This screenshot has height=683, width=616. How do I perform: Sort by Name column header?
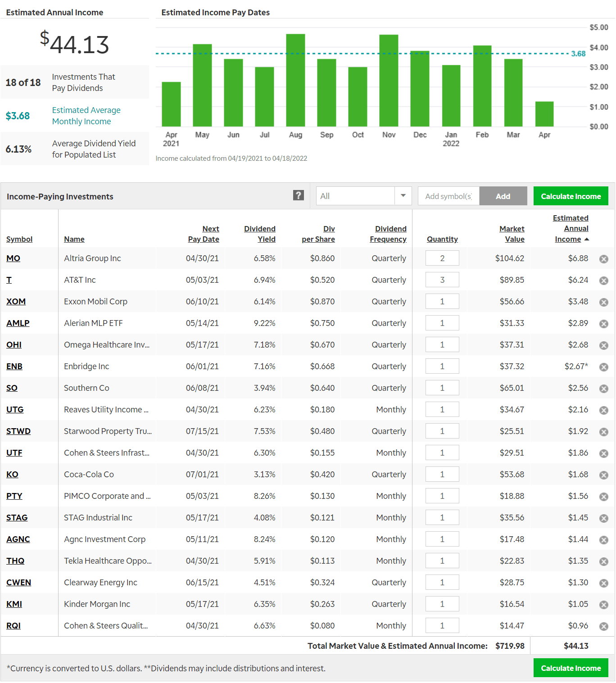(x=74, y=239)
